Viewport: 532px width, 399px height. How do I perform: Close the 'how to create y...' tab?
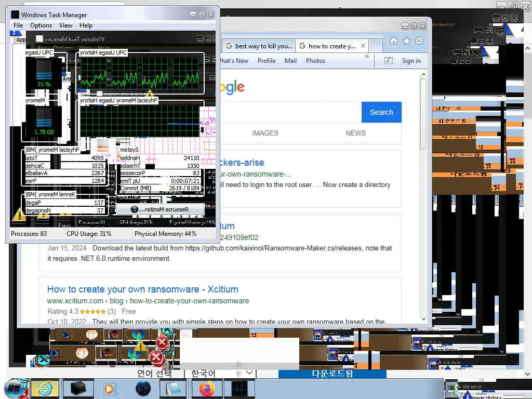(363, 46)
